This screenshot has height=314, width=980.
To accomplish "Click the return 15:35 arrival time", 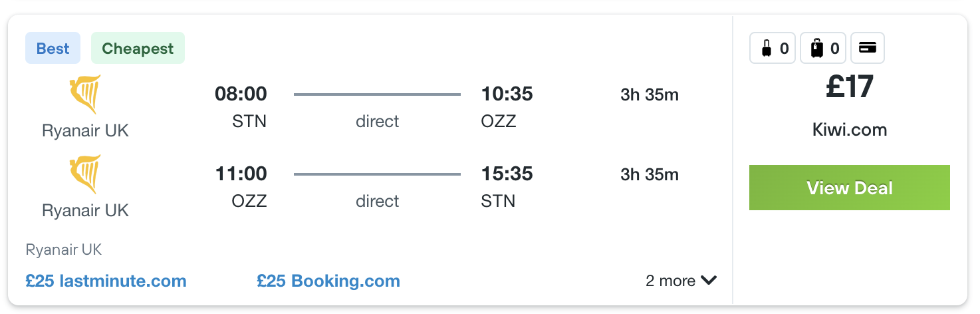I will click(507, 174).
